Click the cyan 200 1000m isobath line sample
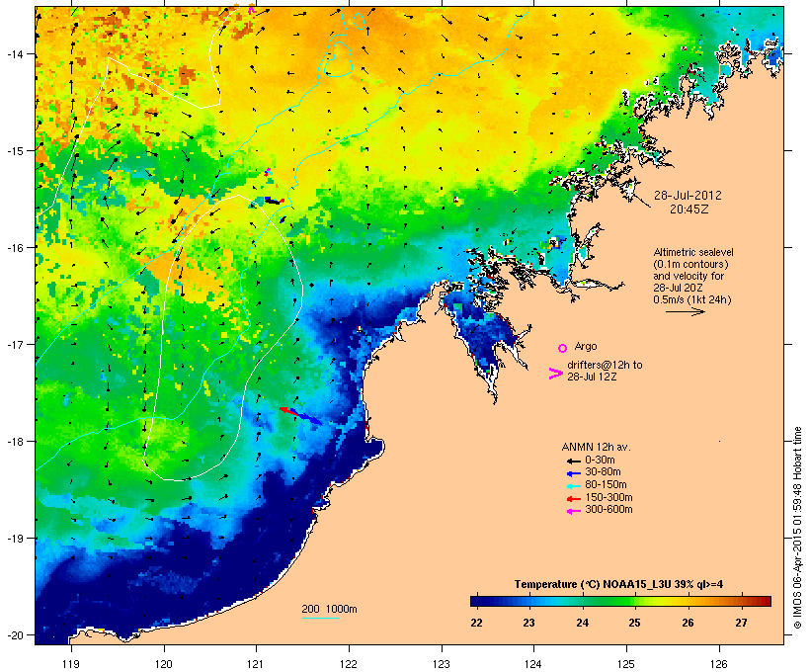Image resolution: width=810 pixels, height=672 pixels. (320, 618)
